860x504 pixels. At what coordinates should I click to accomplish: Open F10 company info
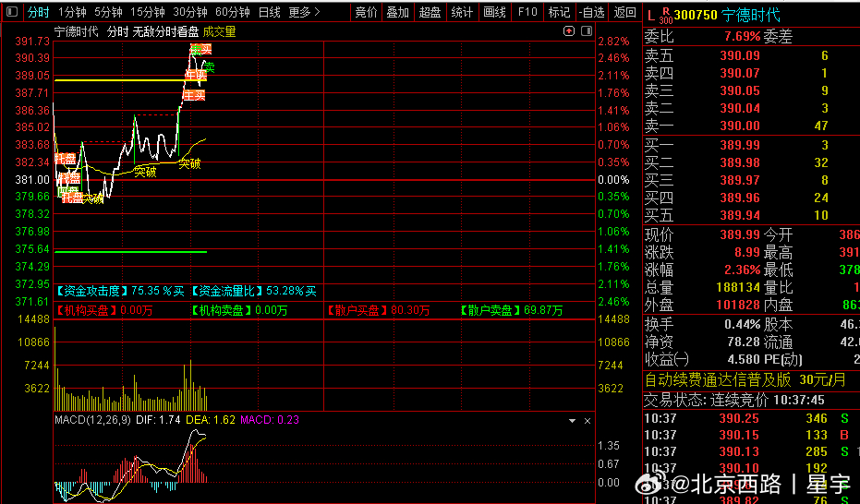click(x=527, y=12)
